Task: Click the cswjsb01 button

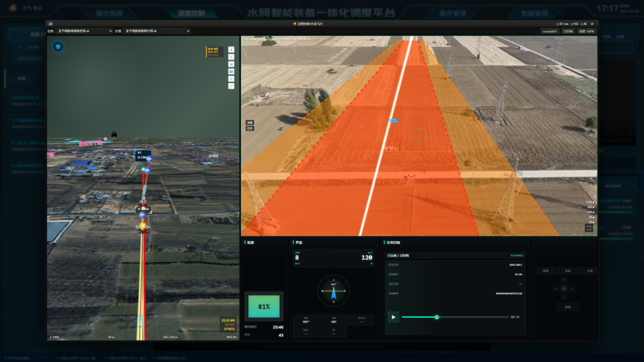Action: pyautogui.click(x=550, y=31)
